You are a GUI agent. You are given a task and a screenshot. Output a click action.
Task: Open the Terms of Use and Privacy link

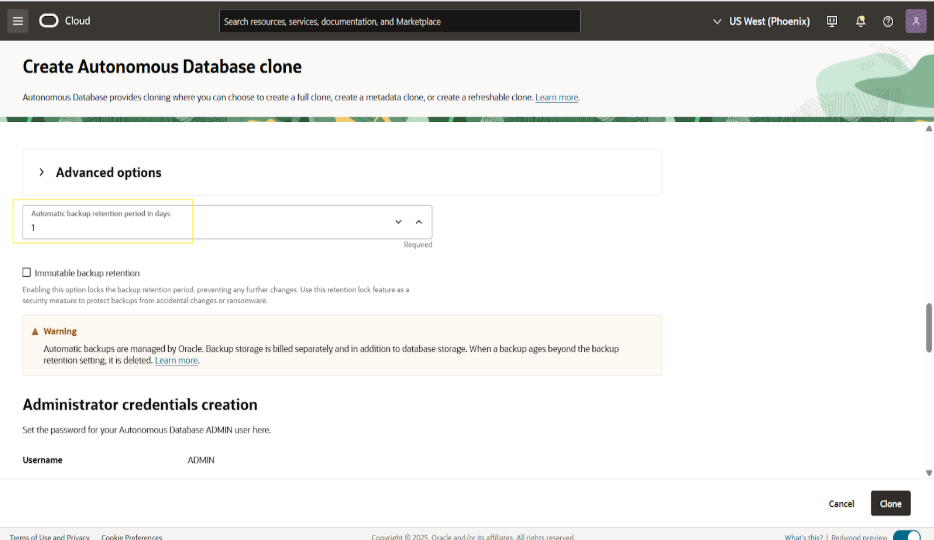[50, 537]
